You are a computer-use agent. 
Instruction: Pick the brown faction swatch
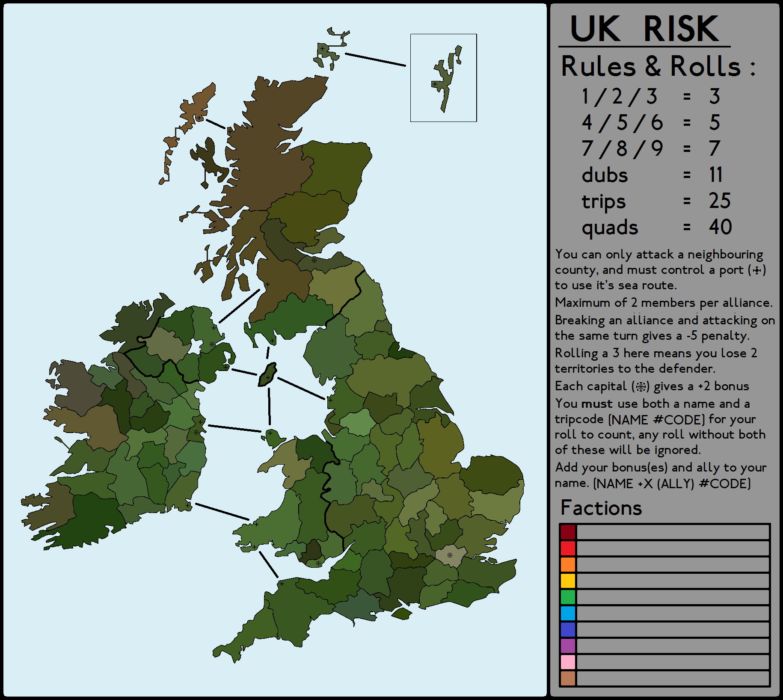pos(568,679)
